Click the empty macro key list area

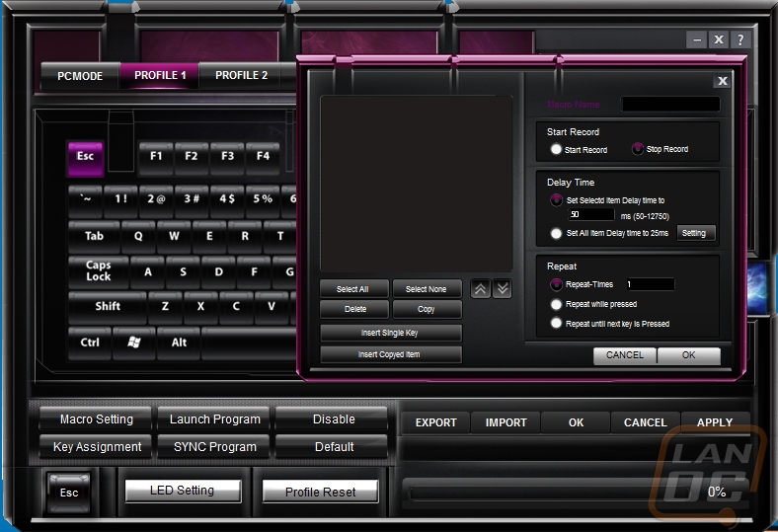pos(417,184)
